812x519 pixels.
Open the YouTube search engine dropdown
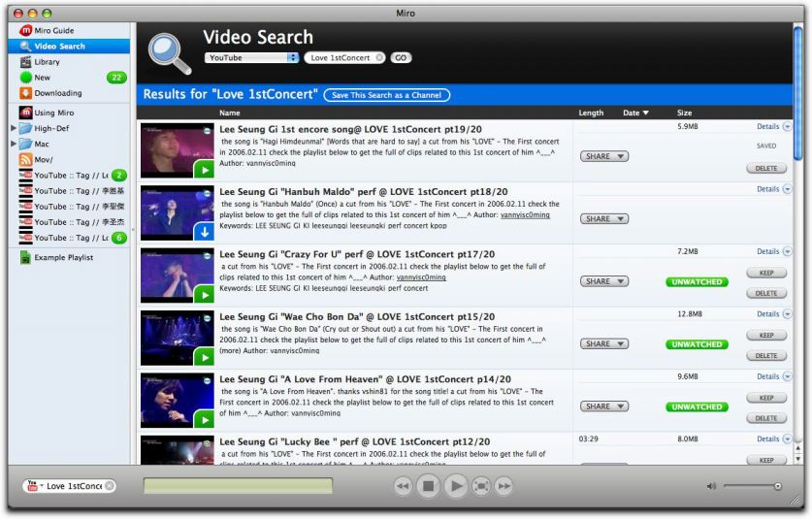pos(251,57)
